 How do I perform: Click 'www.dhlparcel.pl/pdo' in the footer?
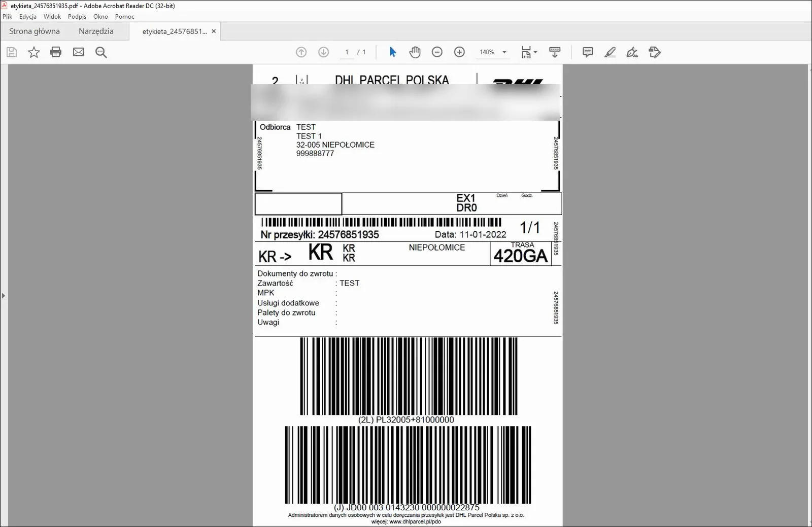tap(415, 521)
